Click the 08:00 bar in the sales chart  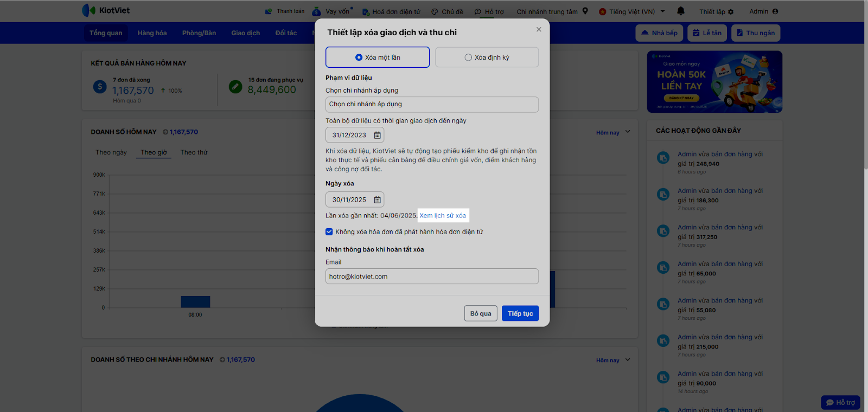[195, 302]
